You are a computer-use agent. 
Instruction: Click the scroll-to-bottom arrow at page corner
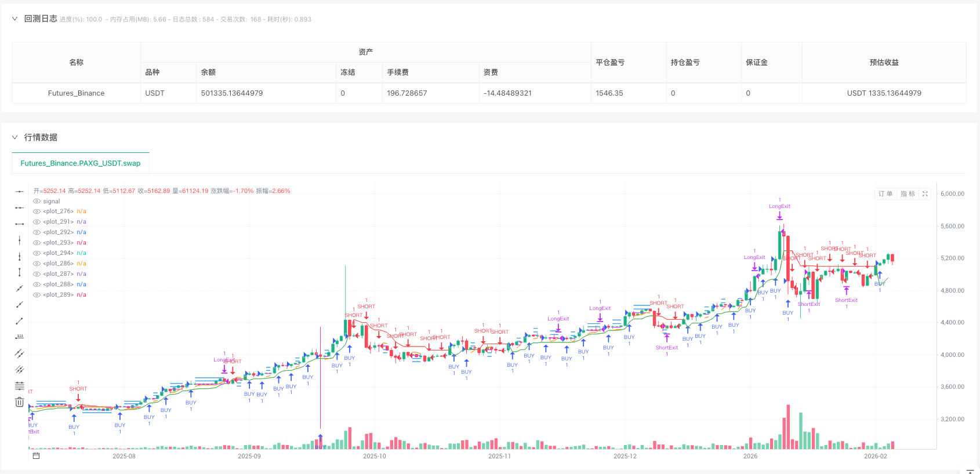click(x=970, y=471)
